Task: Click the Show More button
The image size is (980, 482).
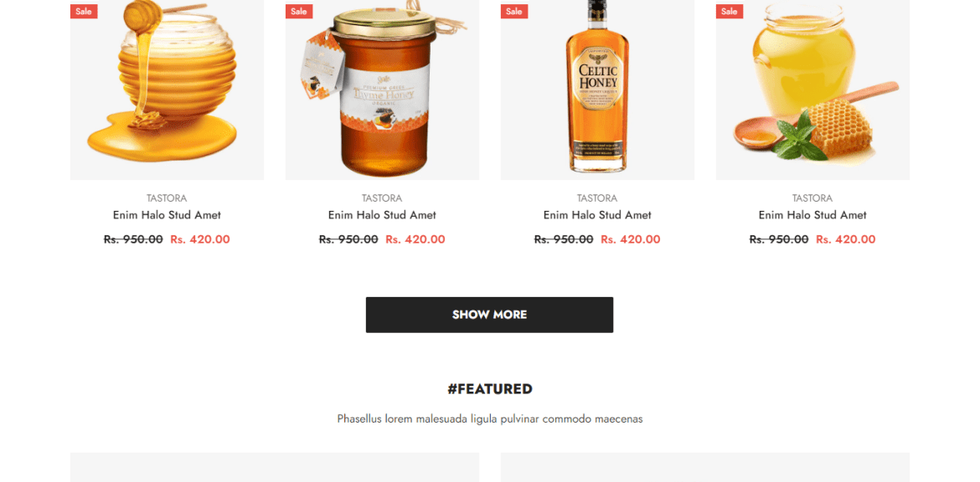Action: pyautogui.click(x=489, y=315)
